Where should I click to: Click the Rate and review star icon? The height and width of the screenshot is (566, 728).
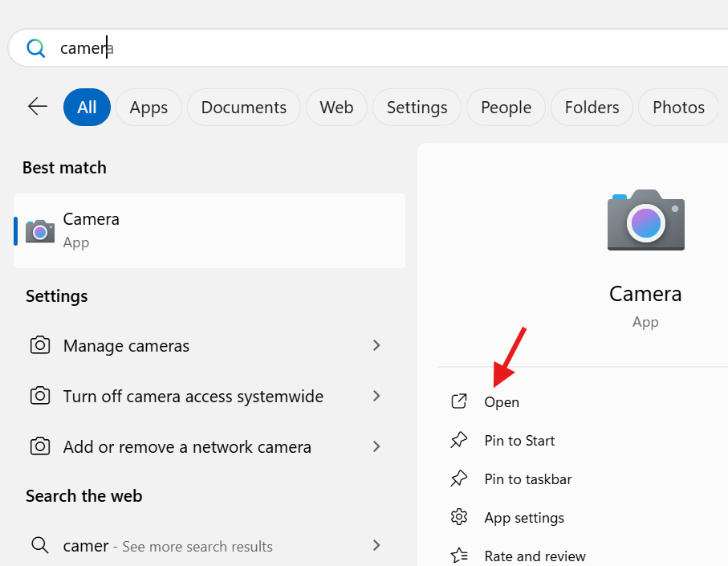[459, 554]
